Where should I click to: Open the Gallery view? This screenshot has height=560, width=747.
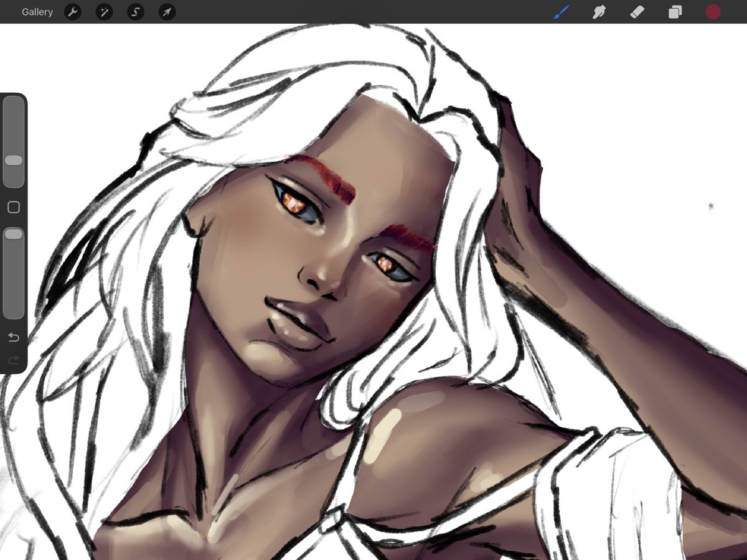point(37,12)
